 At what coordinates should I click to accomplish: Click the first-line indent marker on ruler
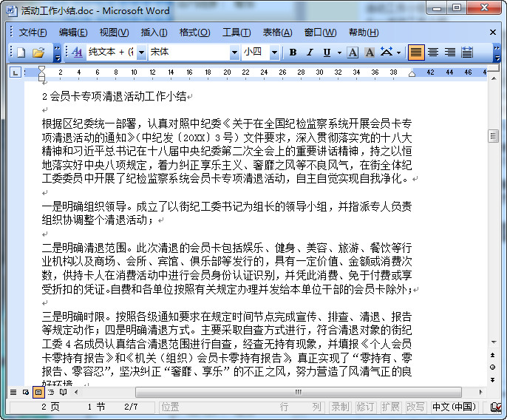click(x=41, y=70)
